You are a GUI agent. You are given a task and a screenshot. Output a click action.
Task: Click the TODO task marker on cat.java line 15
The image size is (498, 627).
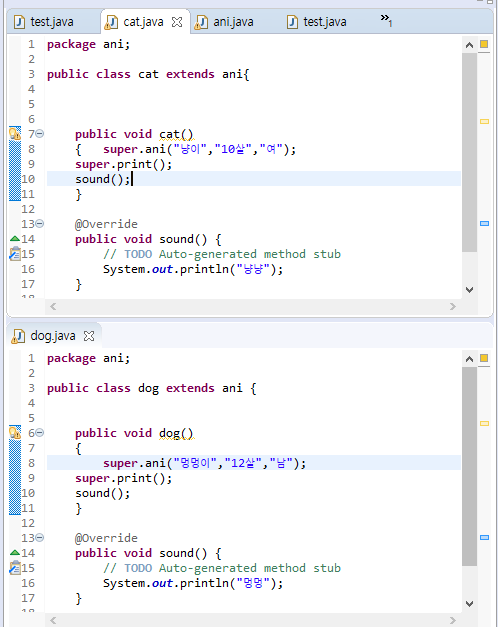point(15,254)
